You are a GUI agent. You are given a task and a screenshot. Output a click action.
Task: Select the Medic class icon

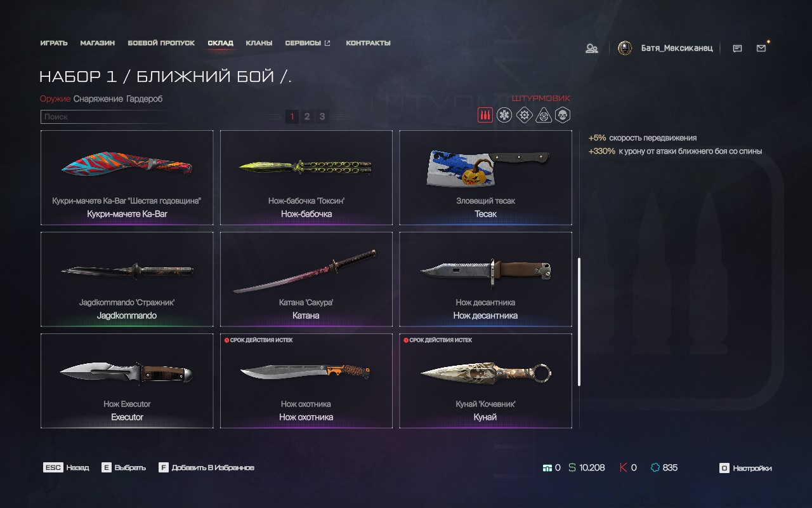click(x=504, y=115)
